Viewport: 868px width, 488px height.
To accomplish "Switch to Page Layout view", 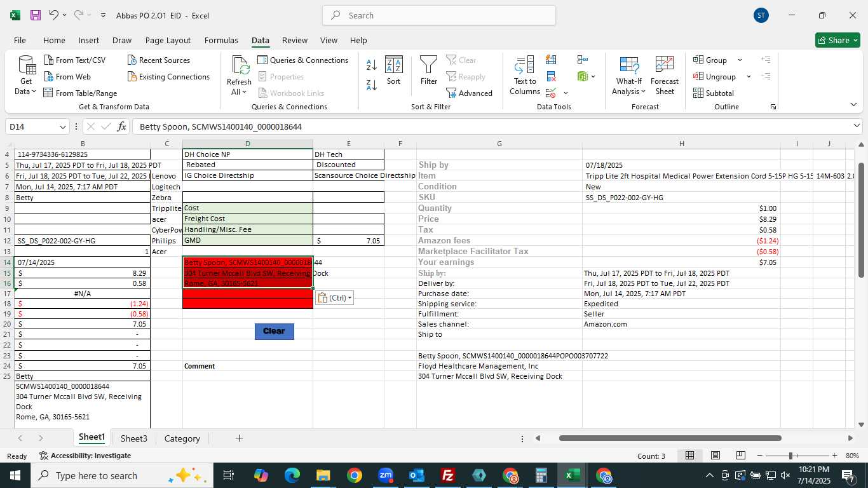I will point(715,456).
